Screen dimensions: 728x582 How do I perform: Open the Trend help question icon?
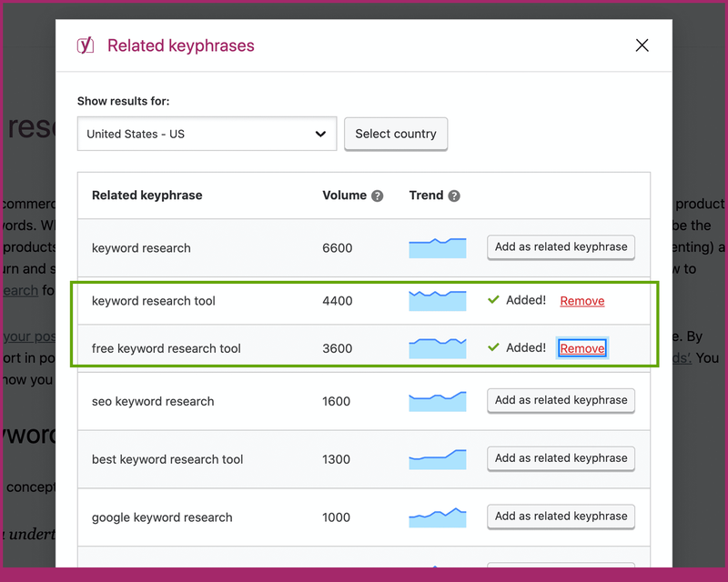454,196
